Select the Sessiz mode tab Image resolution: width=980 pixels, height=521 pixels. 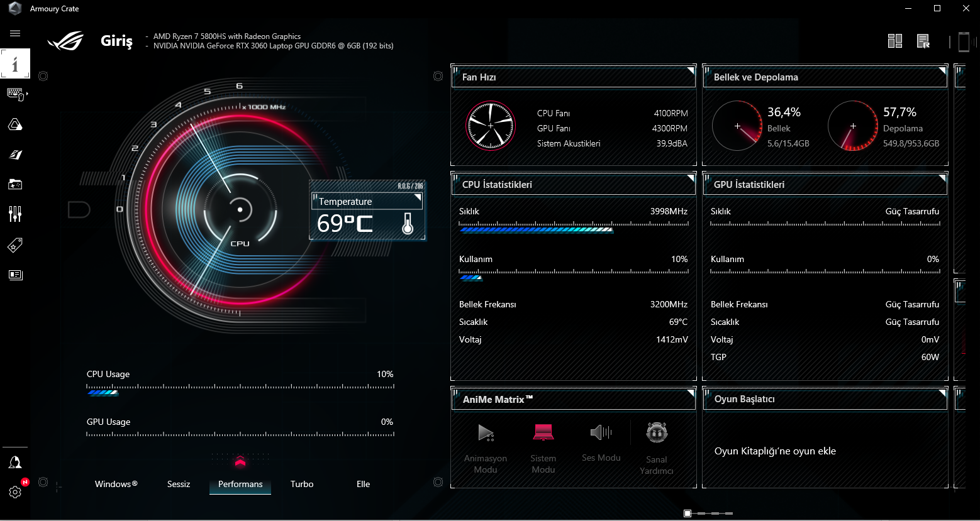(179, 484)
